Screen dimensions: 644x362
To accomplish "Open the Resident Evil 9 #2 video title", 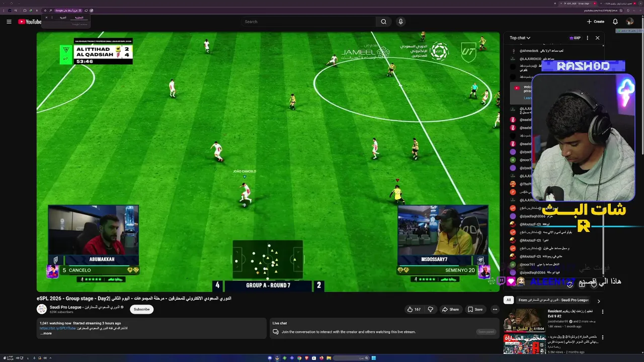I will (x=571, y=314).
